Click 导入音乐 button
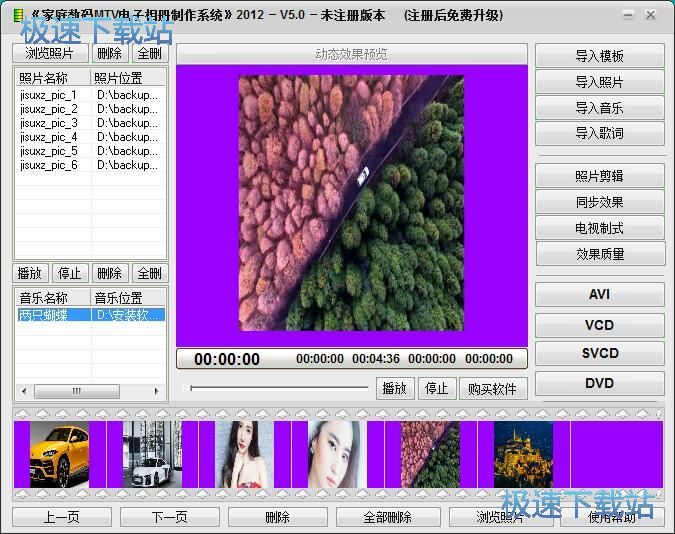675x534 pixels. [x=600, y=108]
